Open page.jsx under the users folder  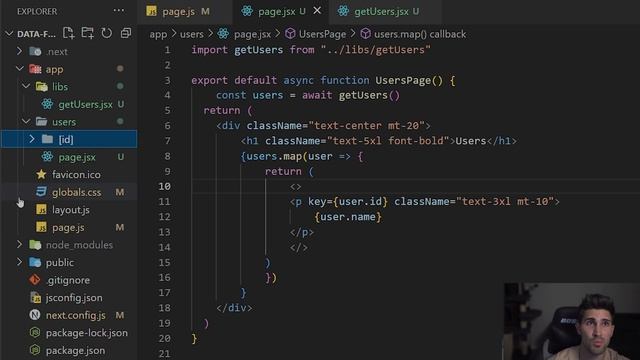tap(77, 157)
